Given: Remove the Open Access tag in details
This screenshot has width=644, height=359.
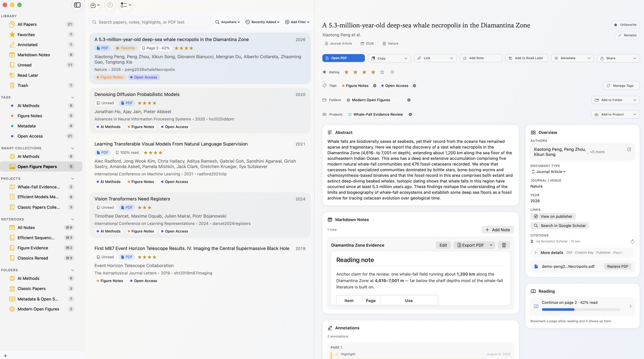Looking at the screenshot, I should click(x=414, y=86).
